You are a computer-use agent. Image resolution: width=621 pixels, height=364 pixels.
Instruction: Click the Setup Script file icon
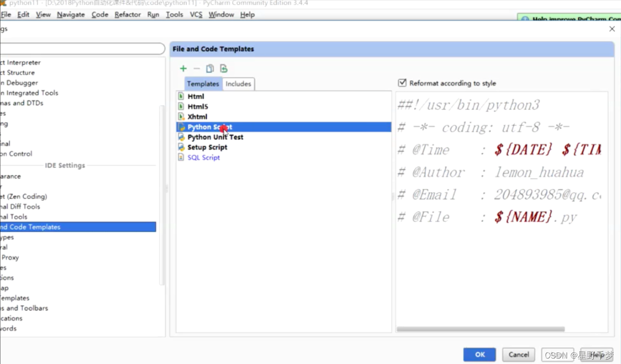181,147
